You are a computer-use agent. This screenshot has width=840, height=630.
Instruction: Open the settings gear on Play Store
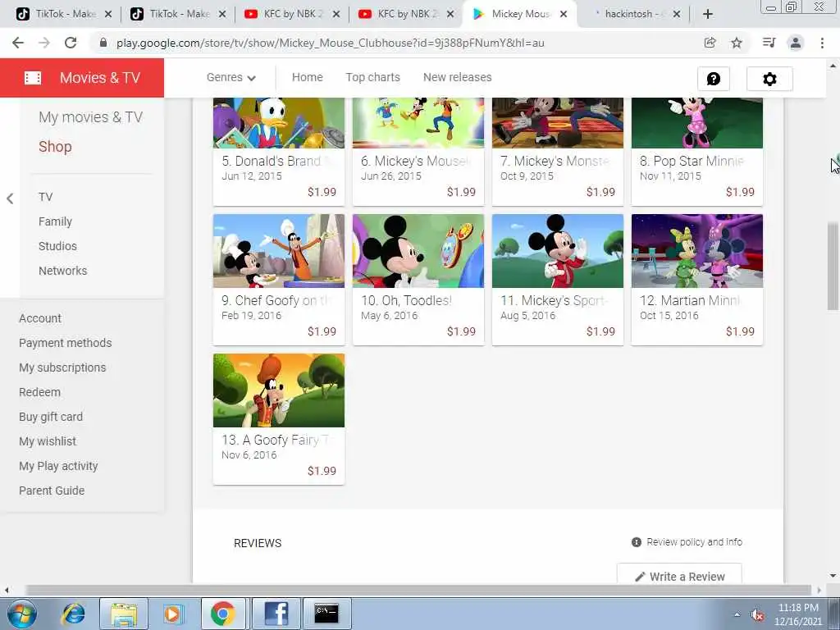pyautogui.click(x=769, y=79)
